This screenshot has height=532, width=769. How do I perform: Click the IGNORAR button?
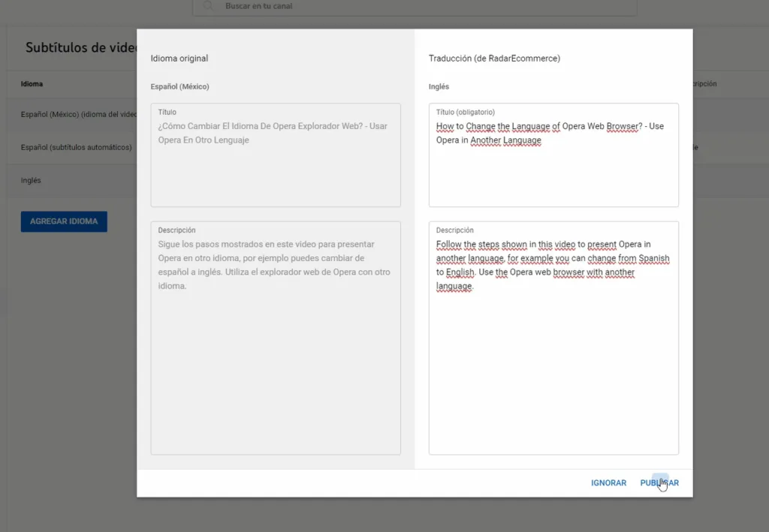pyautogui.click(x=608, y=482)
